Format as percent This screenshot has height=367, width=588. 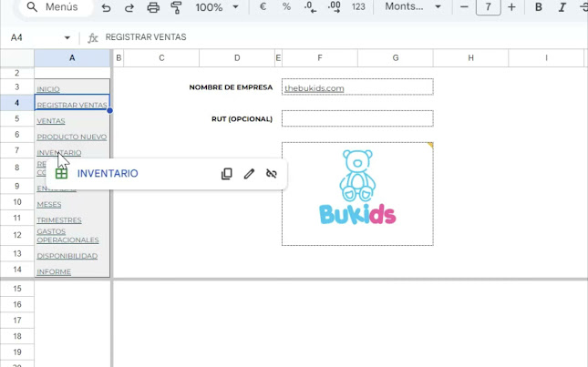[x=286, y=6]
